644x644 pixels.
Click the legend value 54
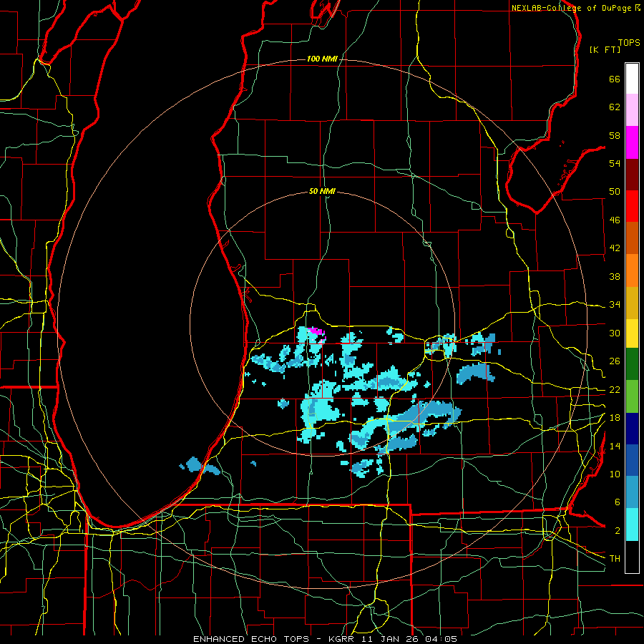click(615, 163)
